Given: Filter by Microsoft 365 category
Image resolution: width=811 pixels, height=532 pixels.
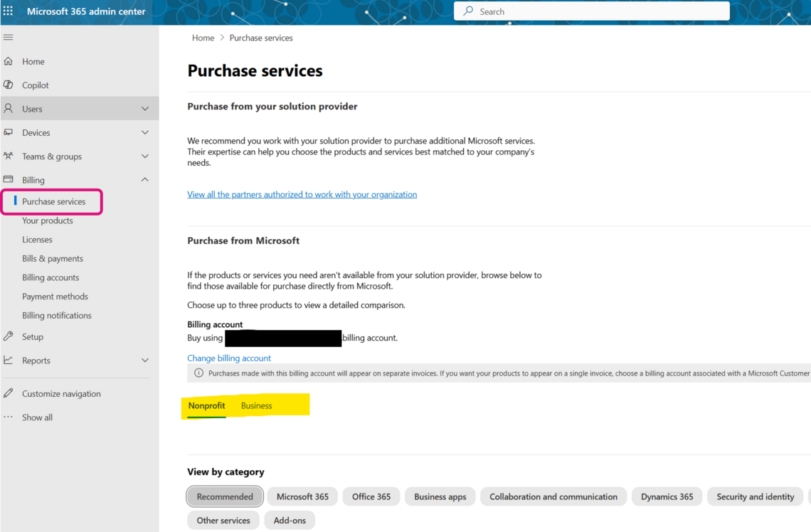Looking at the screenshot, I should (x=302, y=496).
